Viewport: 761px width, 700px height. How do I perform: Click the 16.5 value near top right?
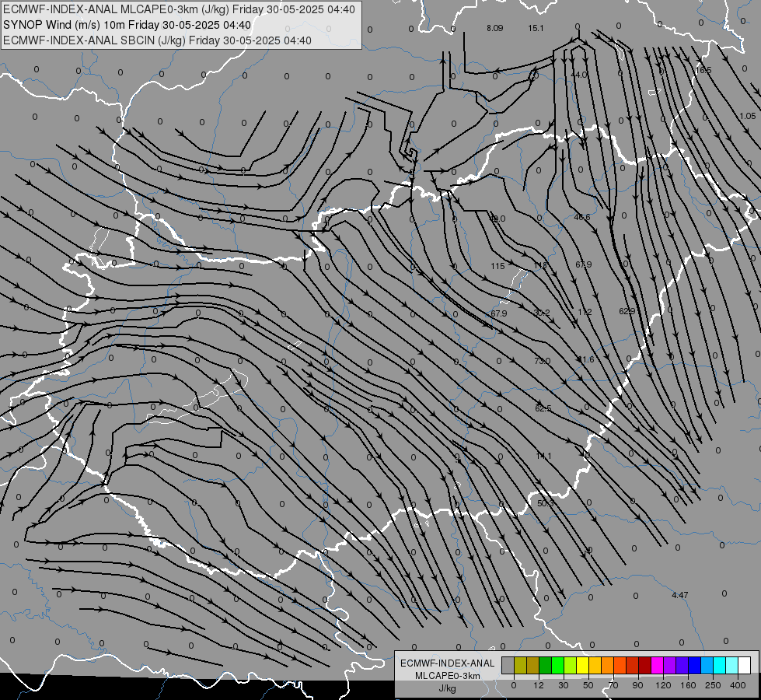703,71
